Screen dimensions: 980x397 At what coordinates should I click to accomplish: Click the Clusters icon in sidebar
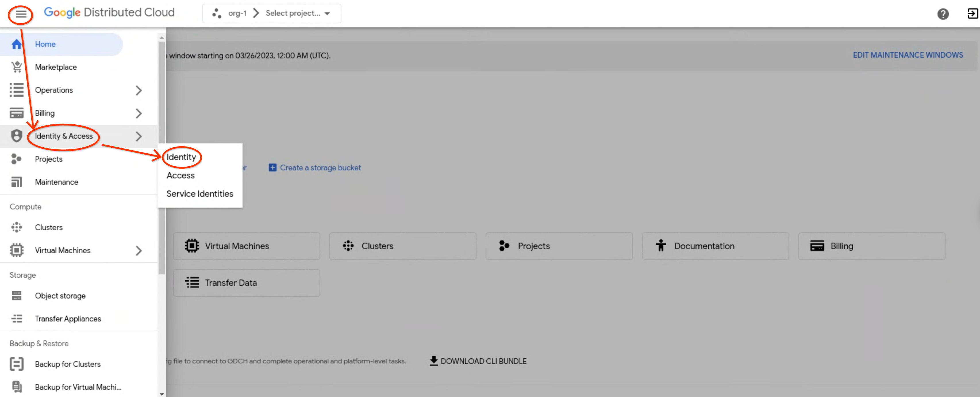click(16, 227)
